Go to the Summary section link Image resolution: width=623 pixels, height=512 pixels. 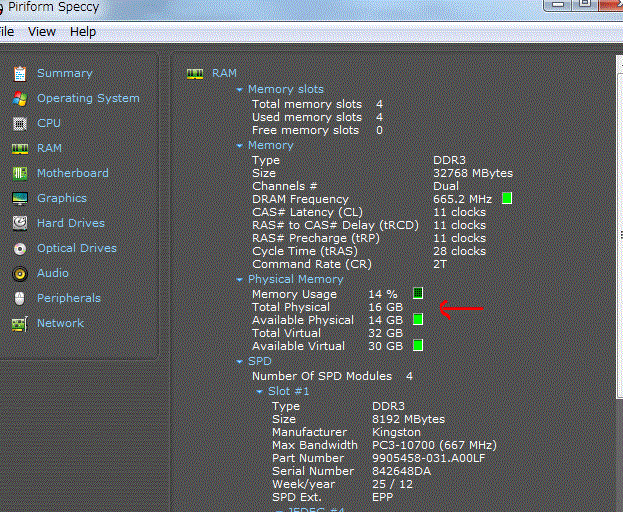65,73
